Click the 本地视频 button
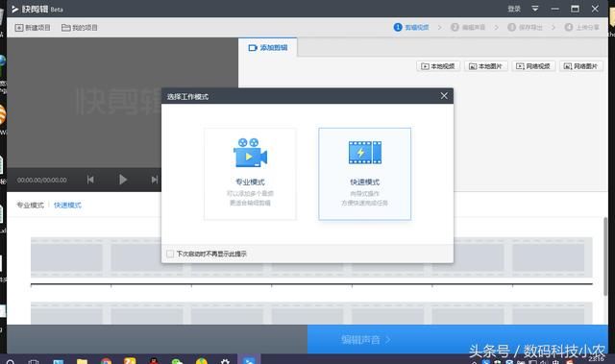The height and width of the screenshot is (364, 615). pos(438,66)
